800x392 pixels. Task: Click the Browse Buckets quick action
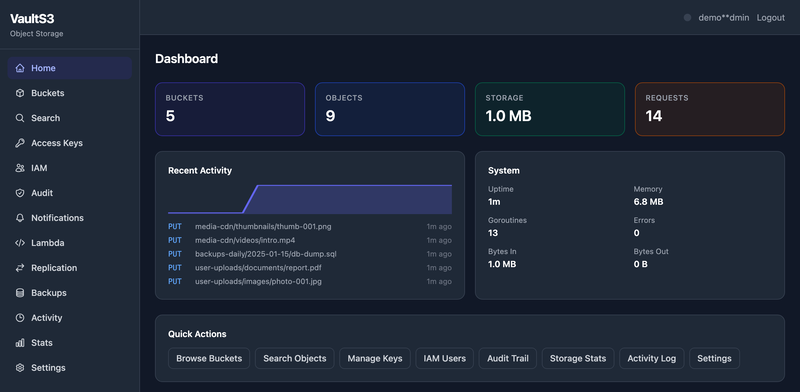point(209,358)
